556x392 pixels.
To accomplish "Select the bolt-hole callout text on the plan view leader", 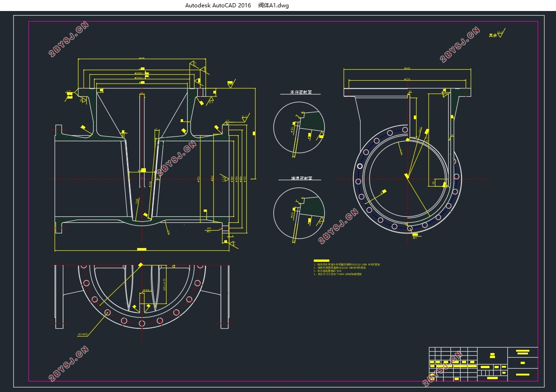I will [83, 334].
